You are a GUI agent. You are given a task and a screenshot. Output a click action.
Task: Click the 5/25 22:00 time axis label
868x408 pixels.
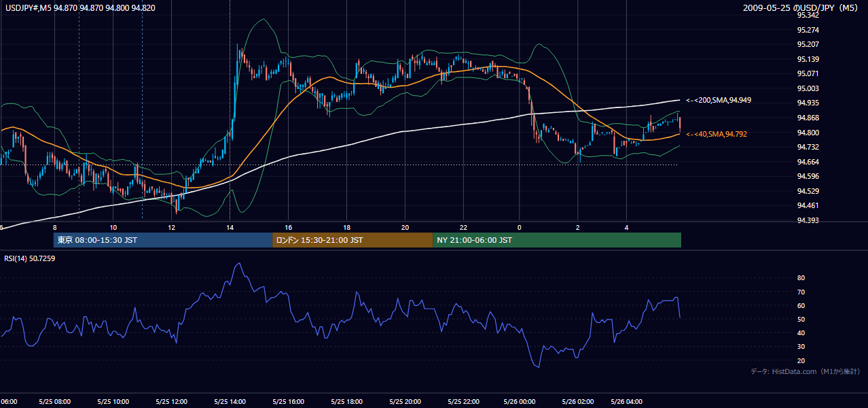click(463, 402)
